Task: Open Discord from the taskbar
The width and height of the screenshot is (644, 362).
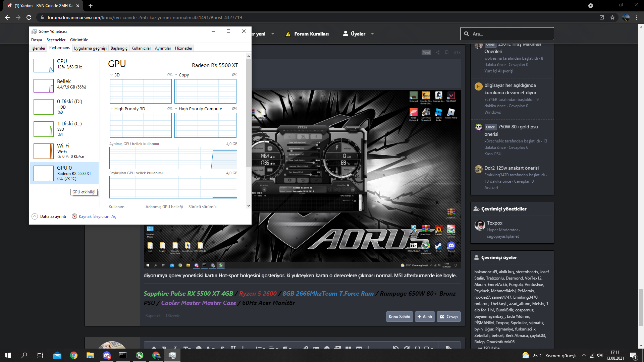Action: pos(107,355)
